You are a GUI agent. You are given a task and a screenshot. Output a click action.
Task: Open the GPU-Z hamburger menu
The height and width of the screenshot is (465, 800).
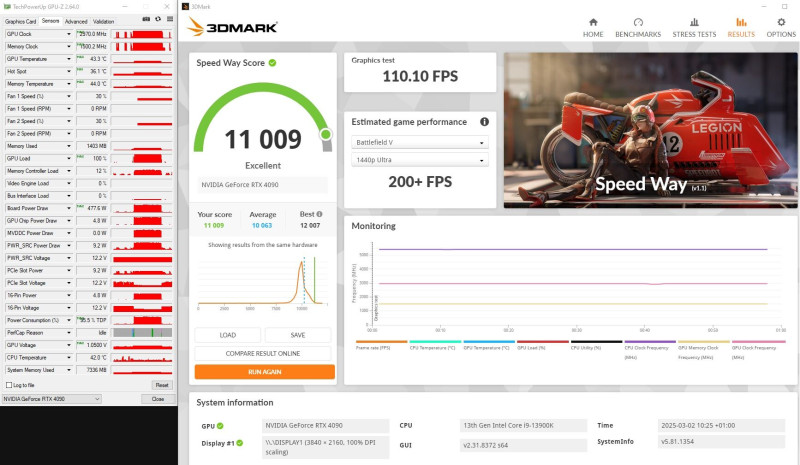[x=170, y=19]
